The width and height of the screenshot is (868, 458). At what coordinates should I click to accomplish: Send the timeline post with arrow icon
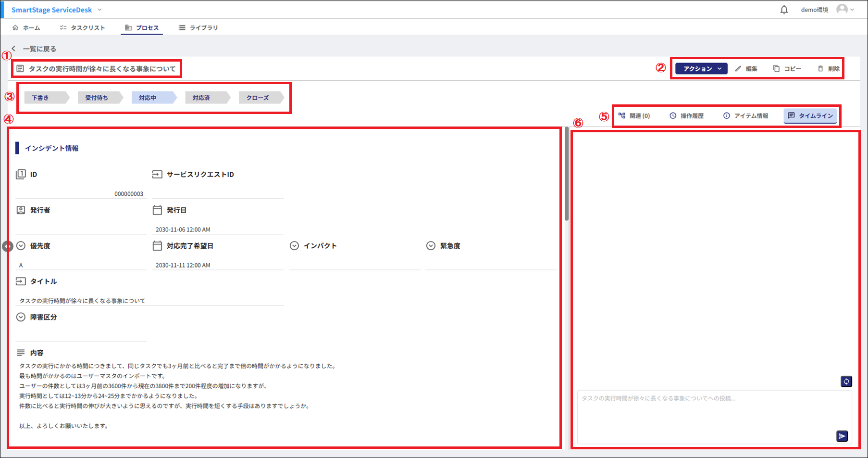(842, 436)
